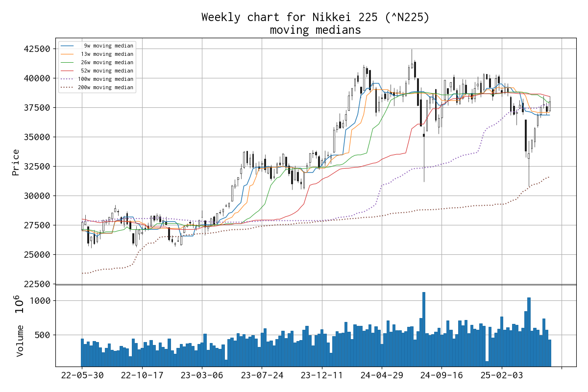Screen dimensions: 588x392
Task: Click the 500 volume axis label
Action: coord(43,335)
